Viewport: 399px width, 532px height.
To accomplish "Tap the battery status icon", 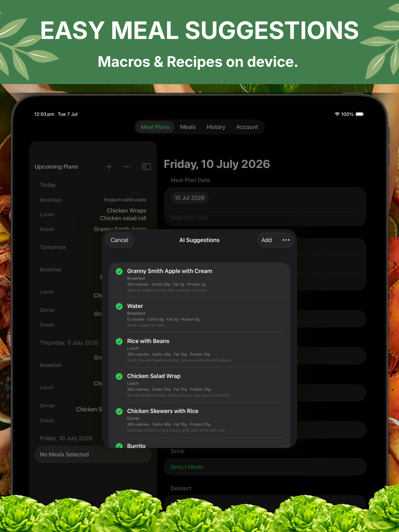I will 360,114.
